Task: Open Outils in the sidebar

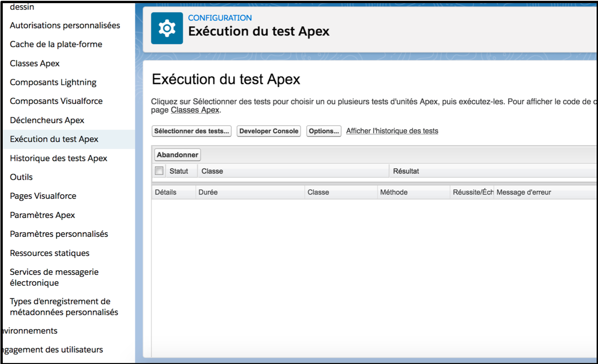Action: (21, 177)
